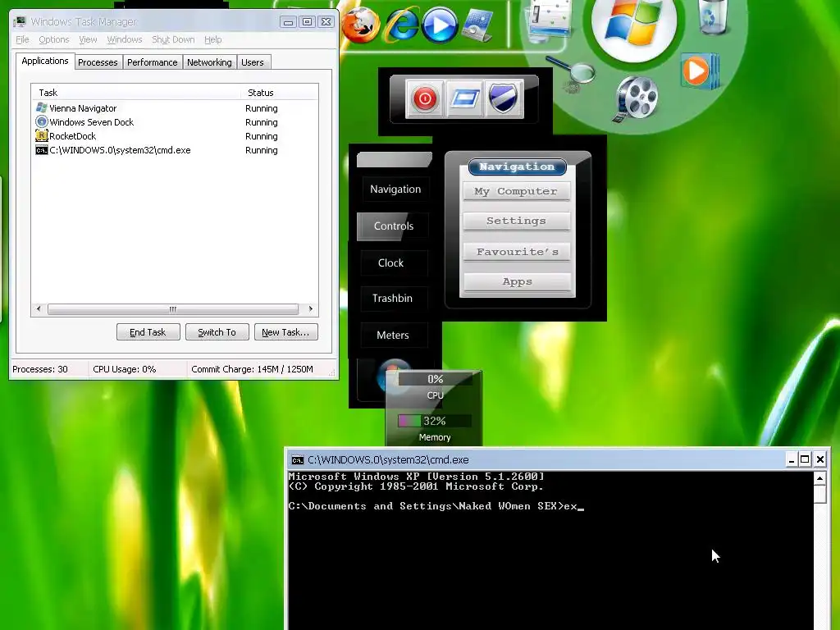Click the New Task... button
840x630 pixels.
(285, 332)
